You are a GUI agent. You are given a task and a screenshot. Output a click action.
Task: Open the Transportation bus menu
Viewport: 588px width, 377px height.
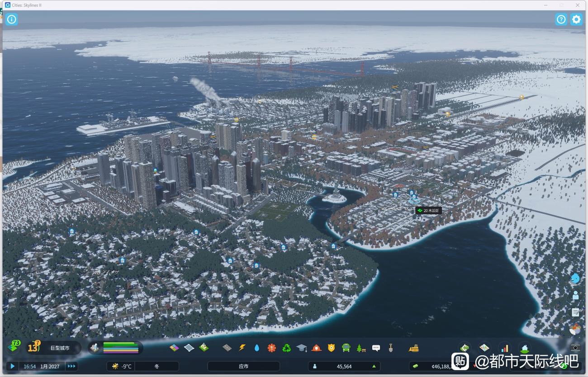(346, 348)
